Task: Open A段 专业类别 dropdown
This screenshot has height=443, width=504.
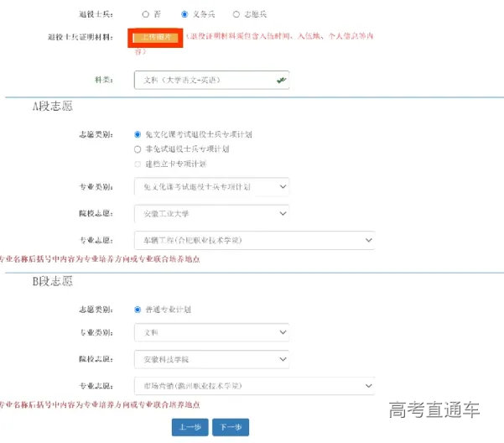Action: 211,186
